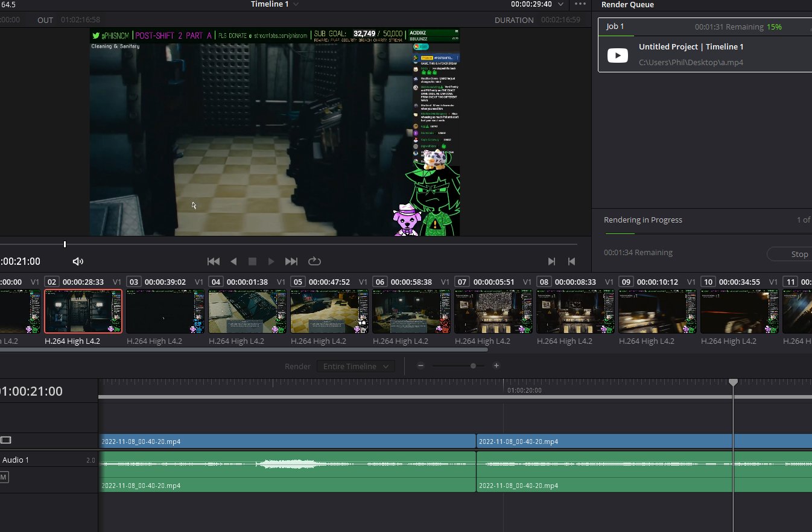The height and width of the screenshot is (532, 812).
Task: Select clip 02 thumbnail
Action: click(83, 311)
